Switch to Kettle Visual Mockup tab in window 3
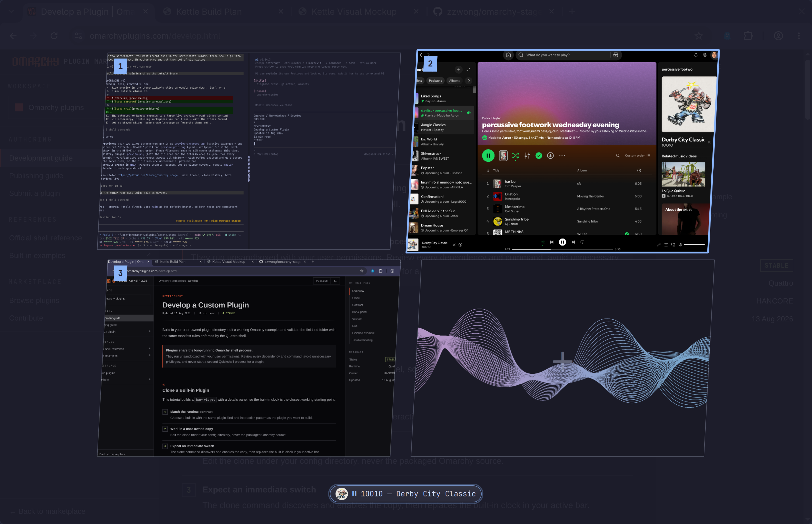 click(x=231, y=262)
